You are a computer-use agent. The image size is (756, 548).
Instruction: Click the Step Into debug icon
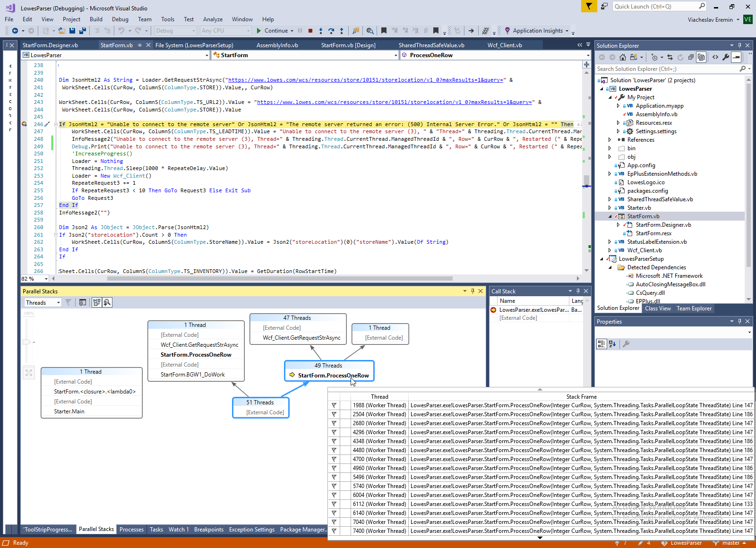pos(321,31)
